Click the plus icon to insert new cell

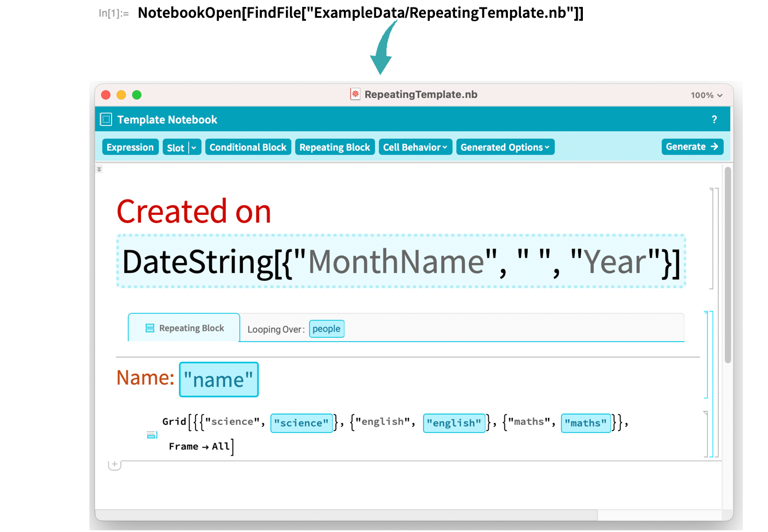[x=115, y=464]
